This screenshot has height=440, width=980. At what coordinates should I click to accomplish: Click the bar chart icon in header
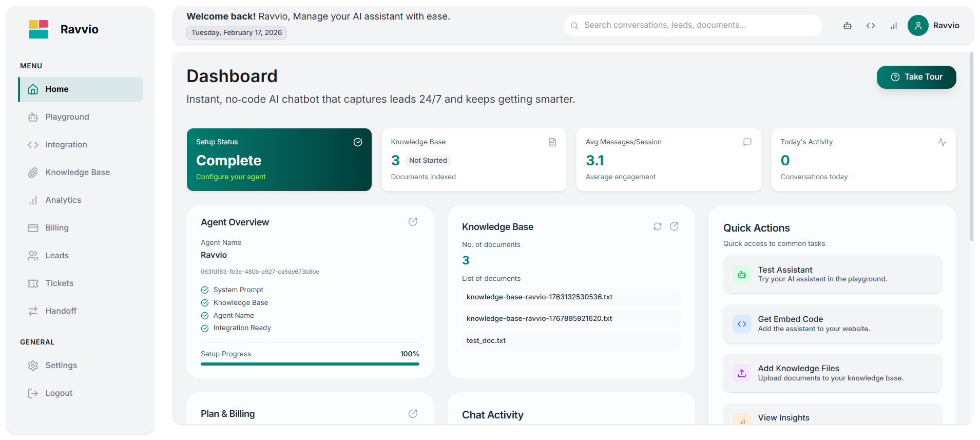pyautogui.click(x=894, y=26)
